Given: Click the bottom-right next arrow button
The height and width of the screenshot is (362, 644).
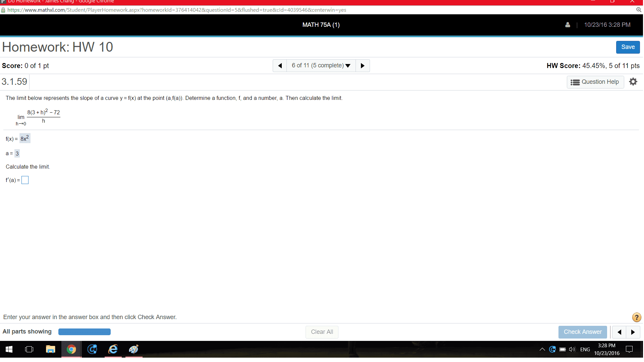Looking at the screenshot, I should tap(633, 332).
